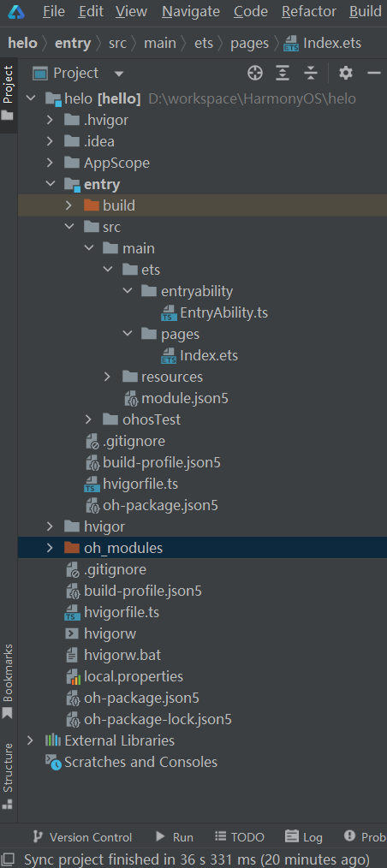Click the DevEco Studio logo icon
This screenshot has height=868, width=387.
[x=16, y=12]
